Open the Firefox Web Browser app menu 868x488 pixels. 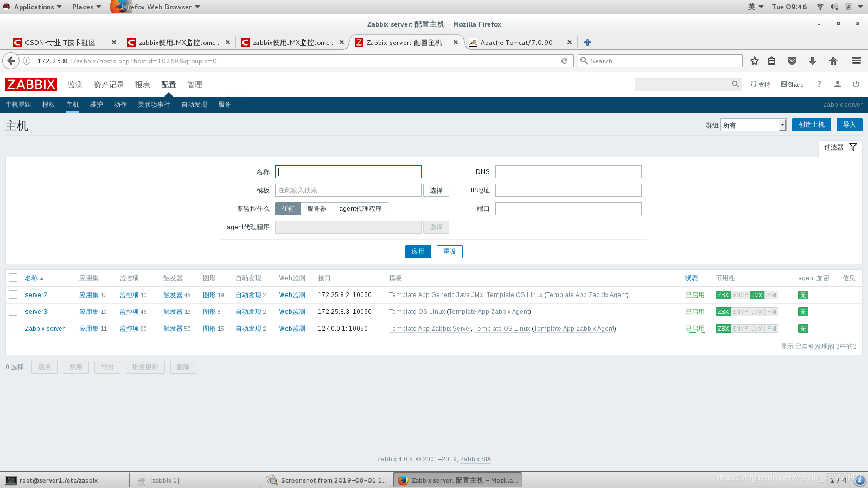(x=156, y=7)
